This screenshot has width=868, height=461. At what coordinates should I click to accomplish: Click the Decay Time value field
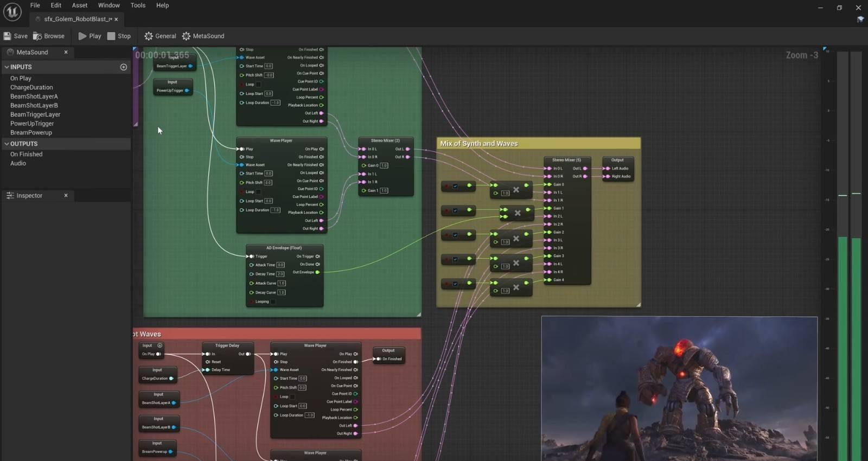[280, 274]
